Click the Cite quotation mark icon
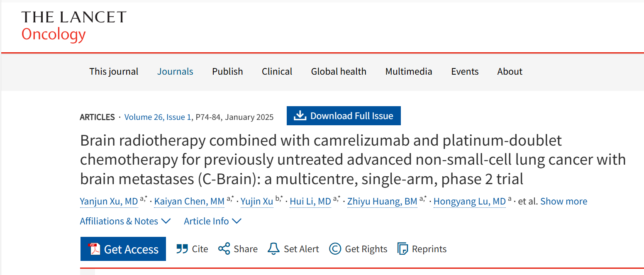This screenshot has height=275, width=644. pyautogui.click(x=182, y=249)
